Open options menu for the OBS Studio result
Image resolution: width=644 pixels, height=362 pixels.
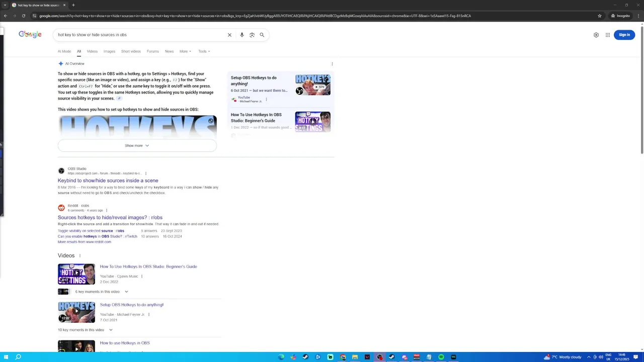pyautogui.click(x=145, y=173)
